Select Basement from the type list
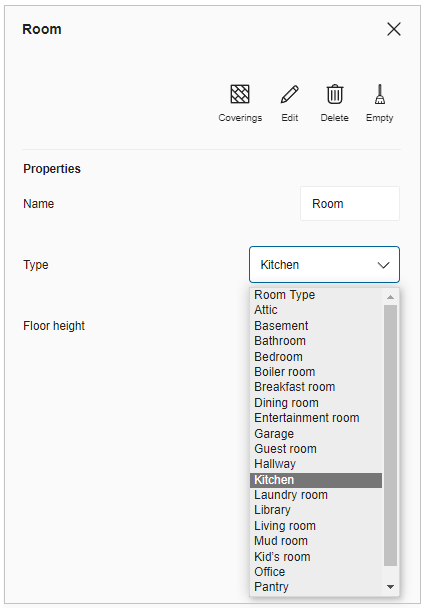Screen dimensions: 427x609 click(316, 325)
